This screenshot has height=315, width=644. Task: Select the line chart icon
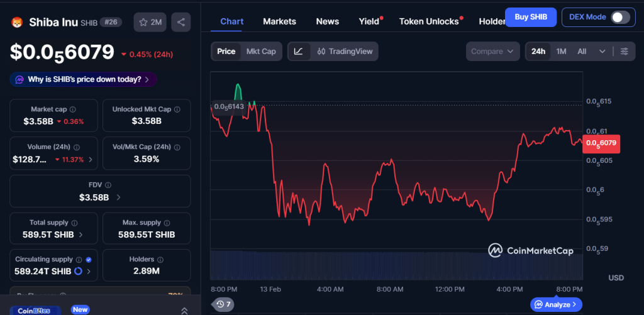pyautogui.click(x=299, y=52)
